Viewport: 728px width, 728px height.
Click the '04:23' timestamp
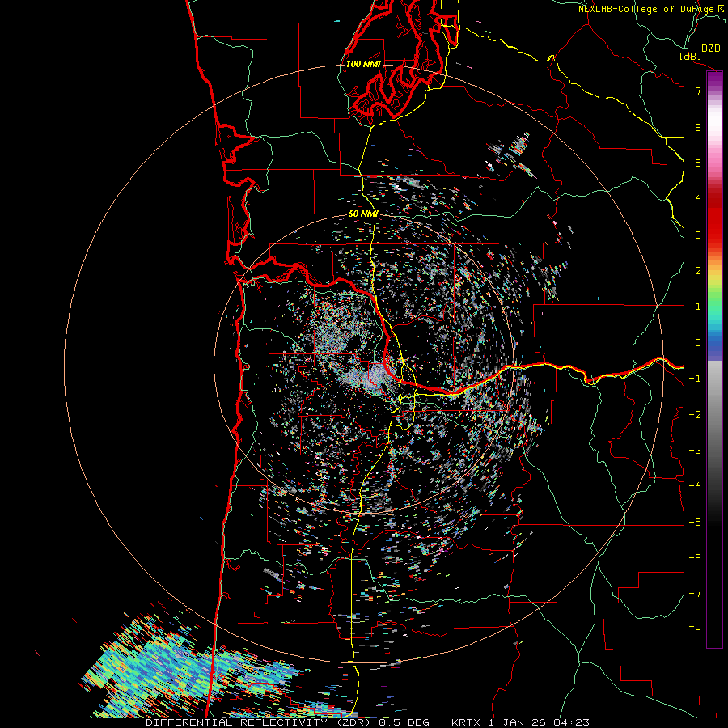(x=571, y=722)
